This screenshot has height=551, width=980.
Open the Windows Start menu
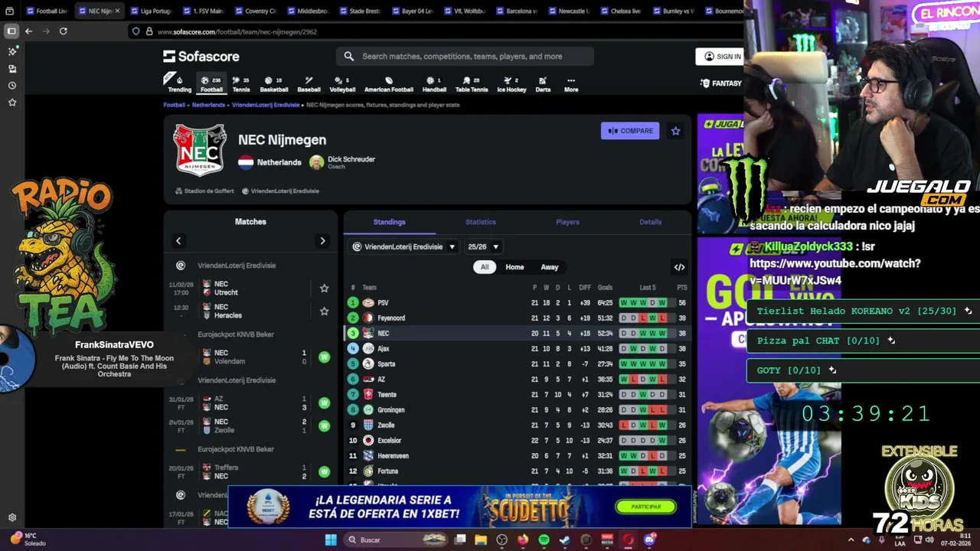[331, 540]
